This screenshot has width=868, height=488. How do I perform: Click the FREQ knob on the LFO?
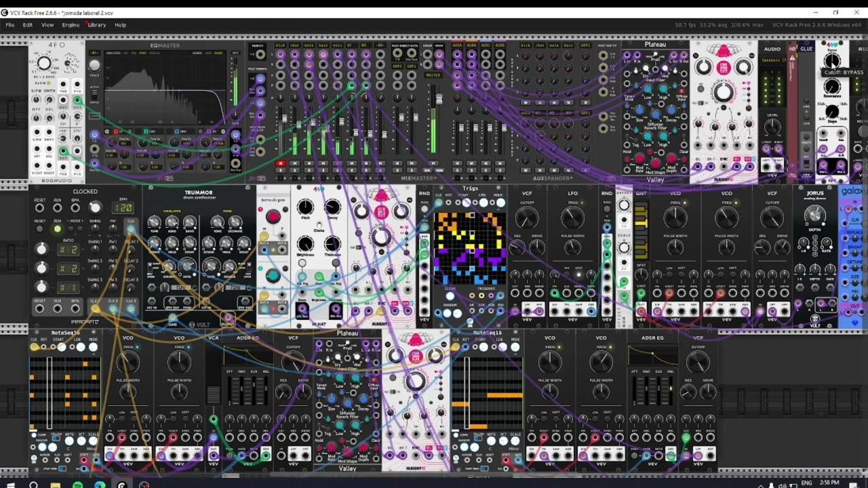[x=573, y=218]
